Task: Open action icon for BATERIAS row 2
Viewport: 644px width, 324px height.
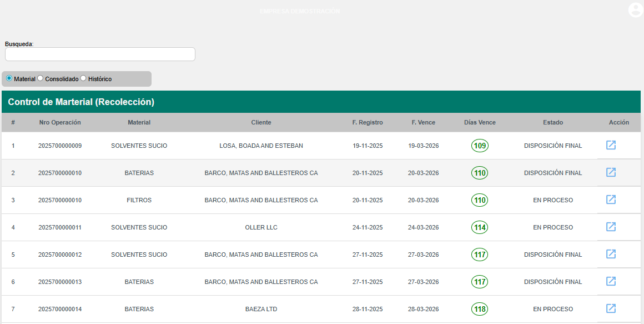Action: pyautogui.click(x=611, y=172)
